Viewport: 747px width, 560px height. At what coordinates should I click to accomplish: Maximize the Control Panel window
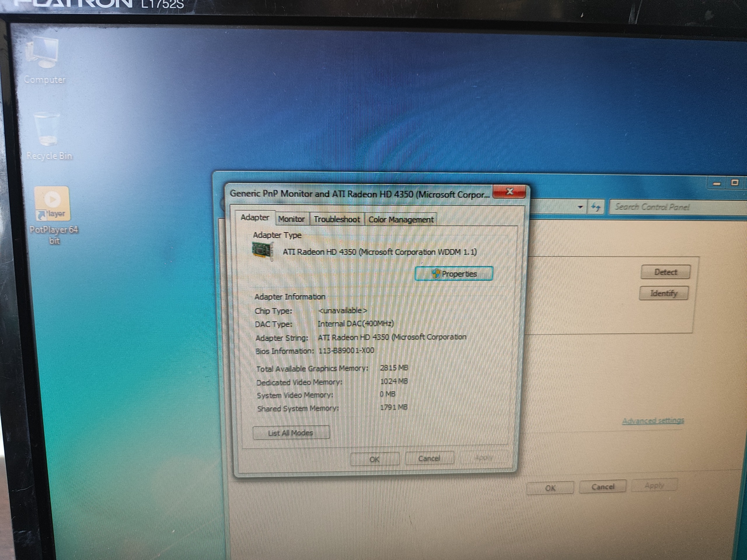(x=734, y=183)
